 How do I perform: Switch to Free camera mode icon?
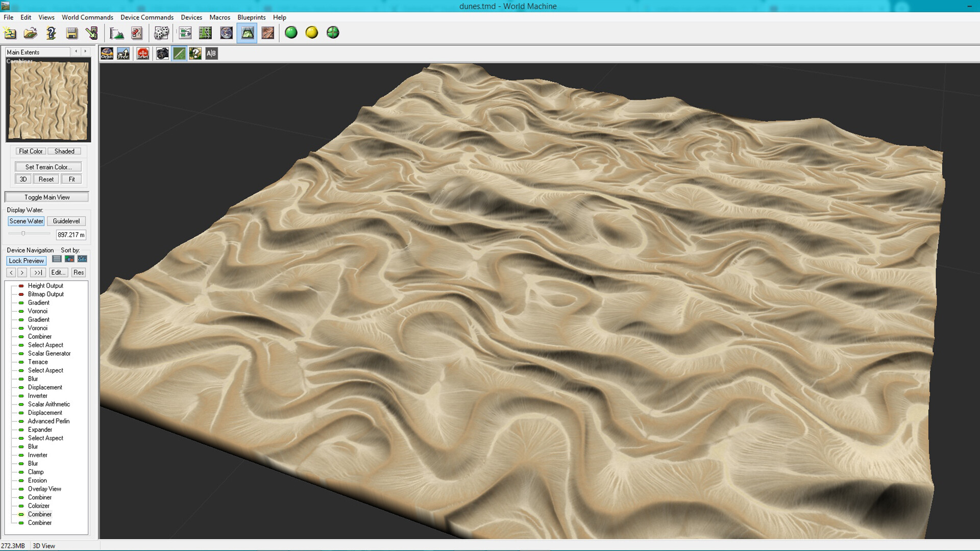(x=123, y=54)
